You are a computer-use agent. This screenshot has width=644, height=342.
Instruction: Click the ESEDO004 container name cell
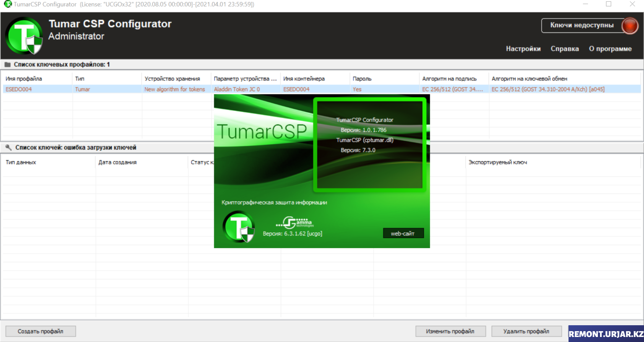[296, 89]
